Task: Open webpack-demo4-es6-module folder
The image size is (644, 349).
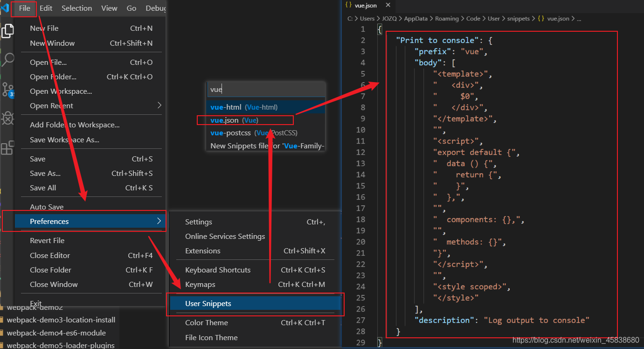Action: pyautogui.click(x=56, y=333)
